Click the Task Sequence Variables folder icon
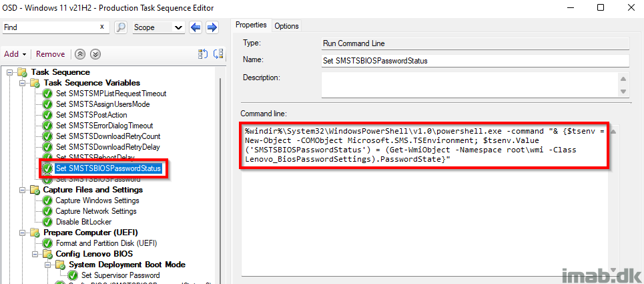Image resolution: width=644 pixels, height=284 pixels. point(35,84)
